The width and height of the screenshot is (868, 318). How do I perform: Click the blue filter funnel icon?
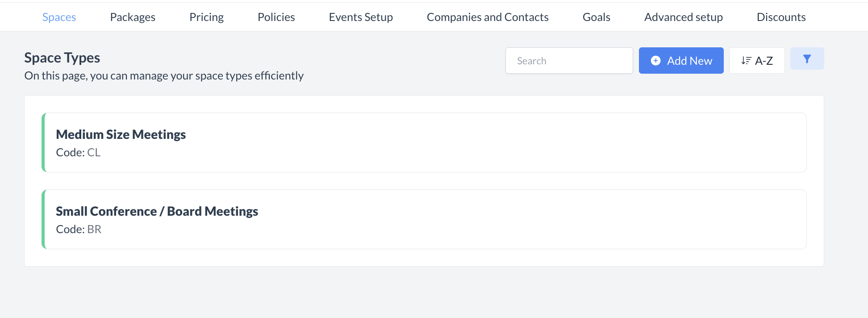coord(807,59)
